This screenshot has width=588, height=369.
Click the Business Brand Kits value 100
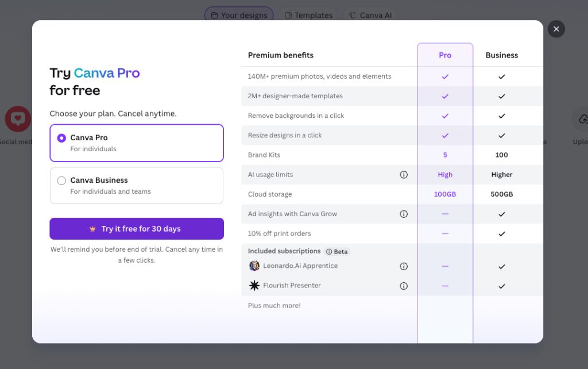[x=502, y=155]
